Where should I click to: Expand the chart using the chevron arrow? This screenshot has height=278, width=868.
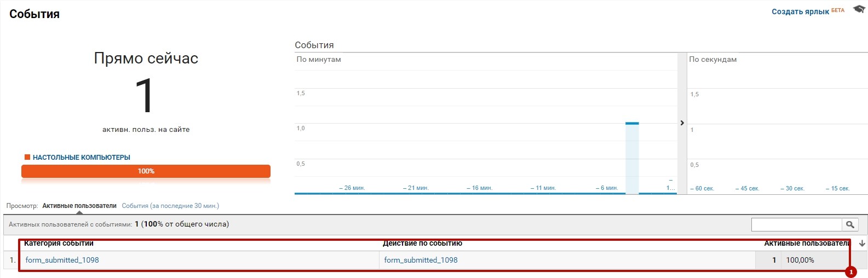coord(682,123)
